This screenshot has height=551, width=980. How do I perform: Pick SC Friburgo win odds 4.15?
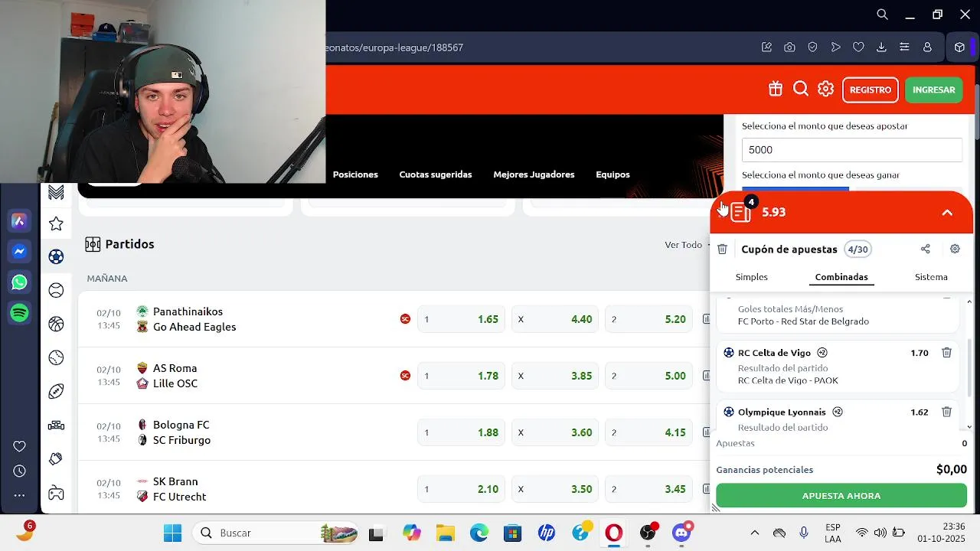pyautogui.click(x=649, y=432)
